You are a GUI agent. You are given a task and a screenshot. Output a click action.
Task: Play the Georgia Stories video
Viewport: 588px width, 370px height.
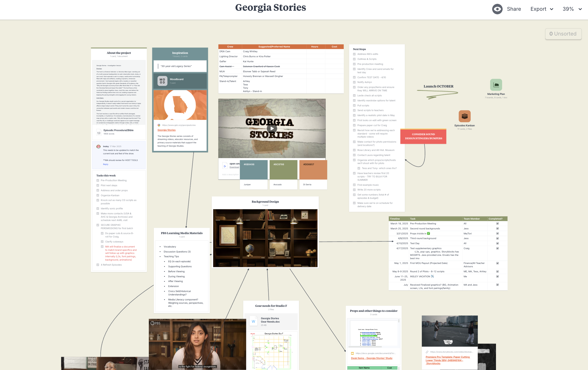[272, 128]
